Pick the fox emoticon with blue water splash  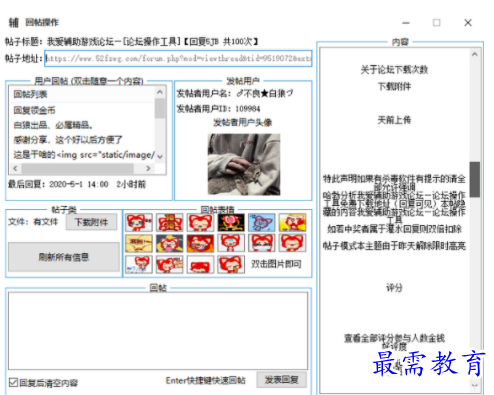pos(139,264)
